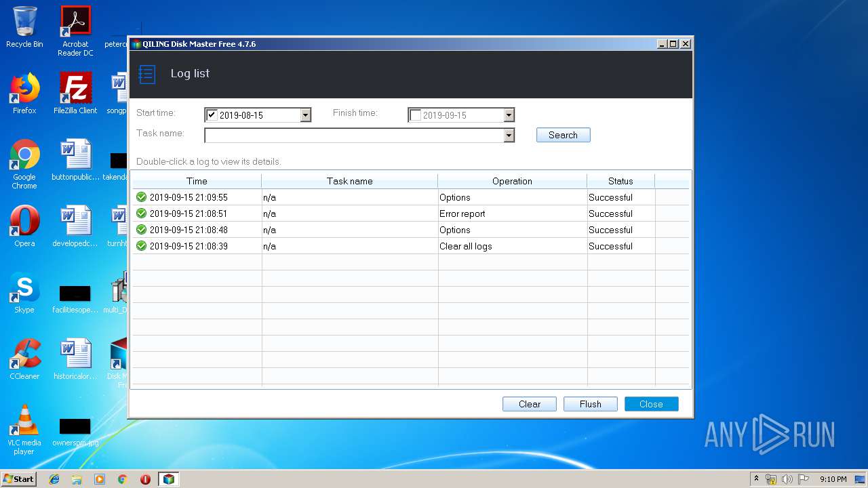868x488 pixels.
Task: Click the green check icon for 21:08:48 log
Action: pos(141,230)
